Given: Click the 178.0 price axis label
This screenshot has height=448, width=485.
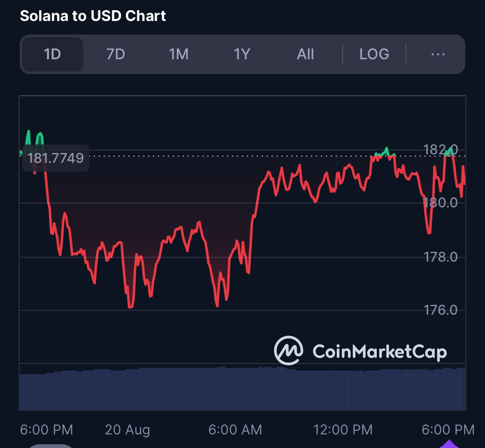Looking at the screenshot, I should [x=440, y=257].
